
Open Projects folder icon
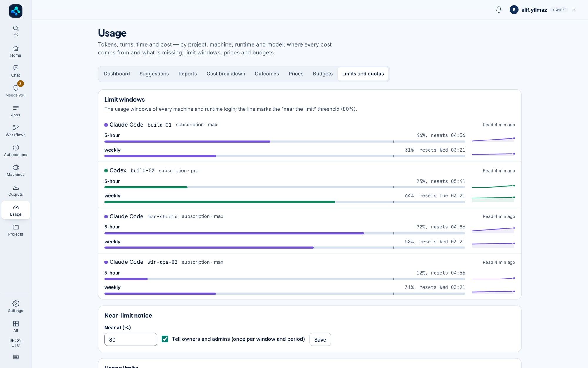coord(16,227)
